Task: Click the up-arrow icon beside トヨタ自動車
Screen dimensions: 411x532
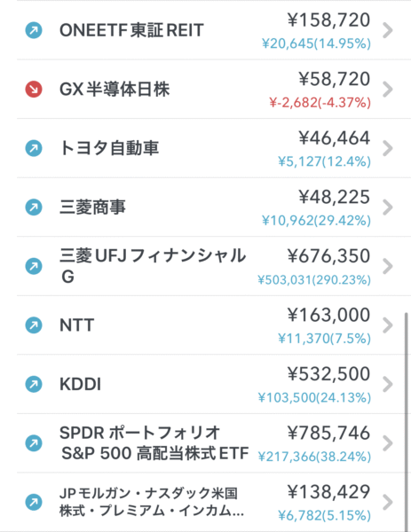Action: [x=34, y=148]
